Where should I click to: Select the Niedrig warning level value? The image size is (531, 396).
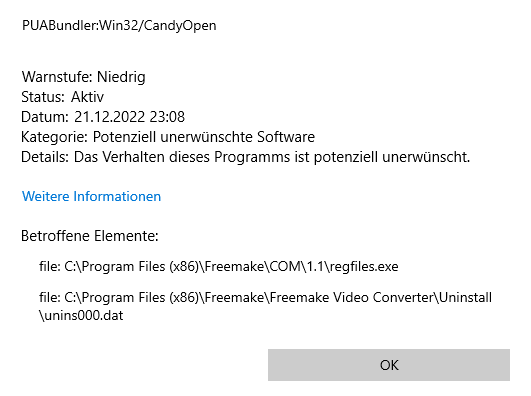(121, 77)
